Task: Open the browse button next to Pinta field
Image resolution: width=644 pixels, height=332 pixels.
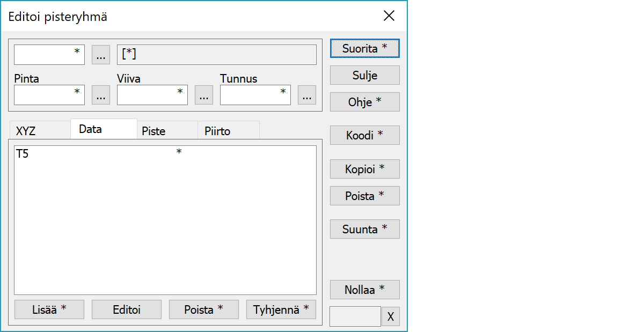Action: tap(101, 95)
